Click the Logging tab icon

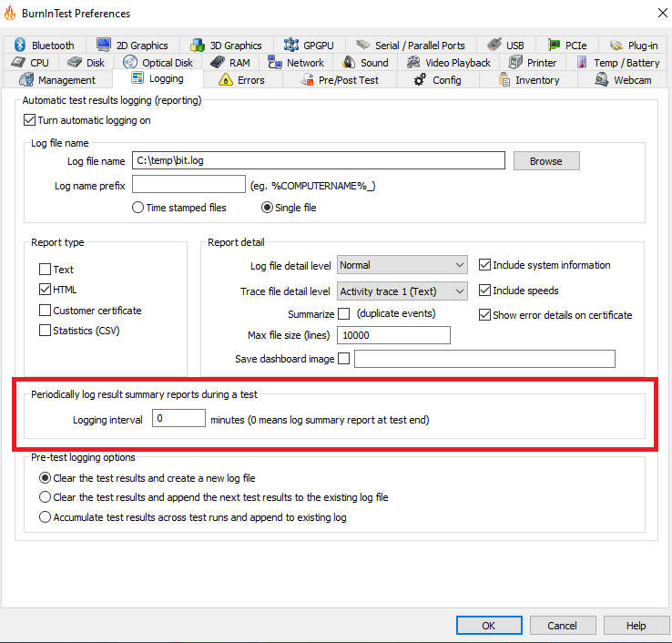pyautogui.click(x=137, y=78)
